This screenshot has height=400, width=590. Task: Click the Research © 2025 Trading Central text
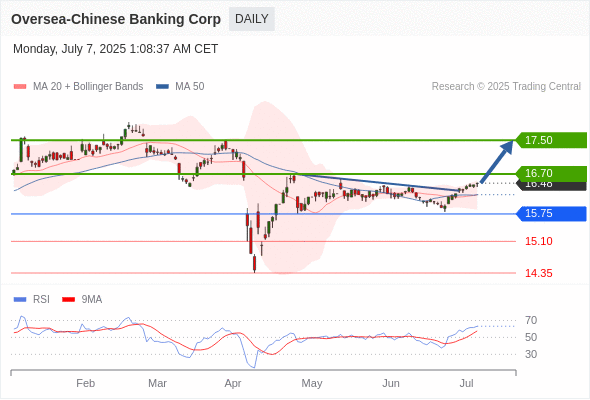506,87
